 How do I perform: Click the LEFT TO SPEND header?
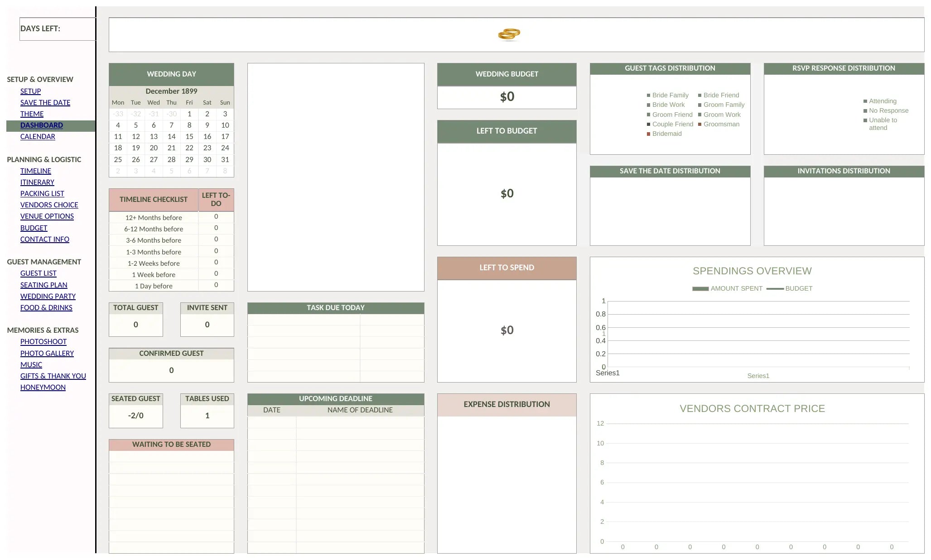[x=507, y=268]
